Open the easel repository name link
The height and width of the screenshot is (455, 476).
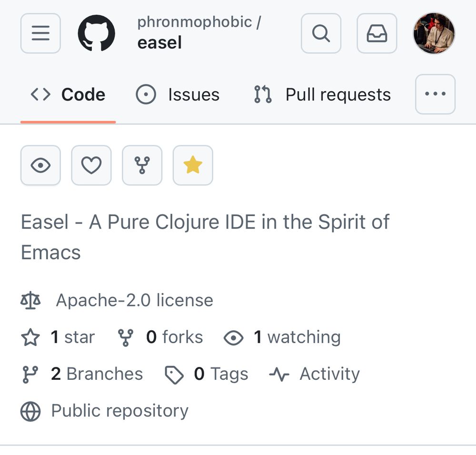click(159, 42)
